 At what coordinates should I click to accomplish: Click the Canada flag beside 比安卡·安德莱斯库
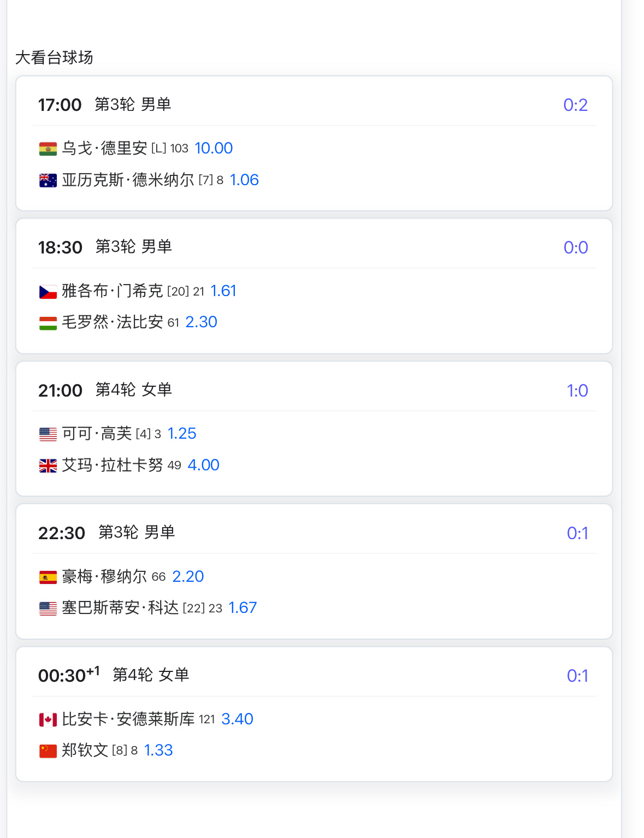(48, 719)
